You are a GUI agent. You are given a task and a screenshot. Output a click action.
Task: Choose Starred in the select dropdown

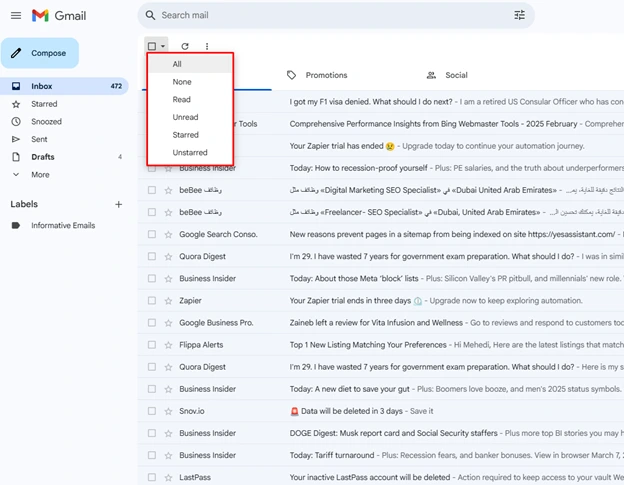click(x=190, y=135)
